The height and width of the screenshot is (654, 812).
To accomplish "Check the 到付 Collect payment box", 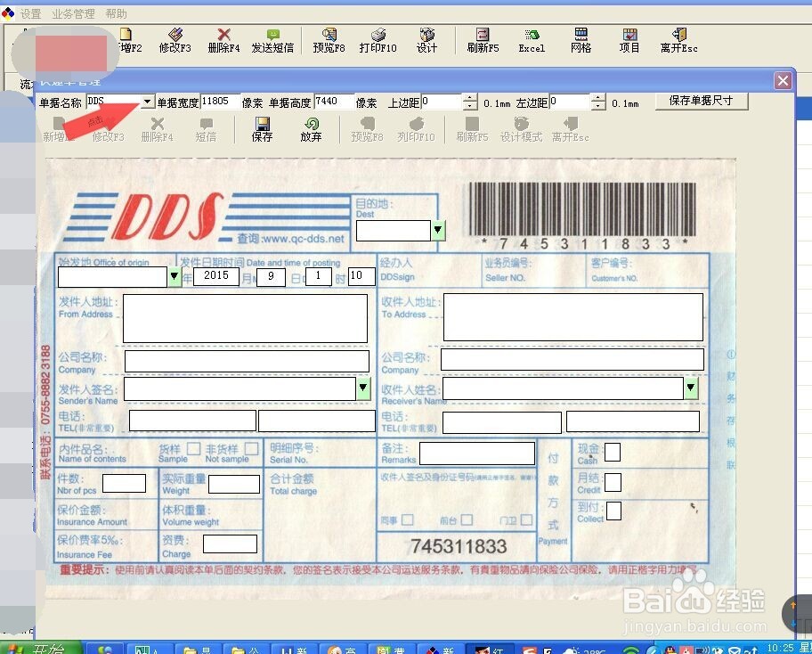I will [613, 511].
